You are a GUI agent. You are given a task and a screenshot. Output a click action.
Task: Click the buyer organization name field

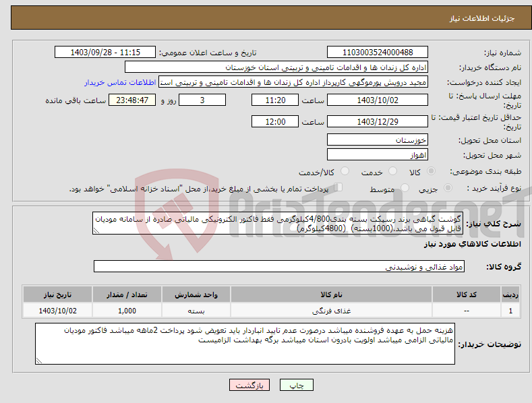coord(276,67)
